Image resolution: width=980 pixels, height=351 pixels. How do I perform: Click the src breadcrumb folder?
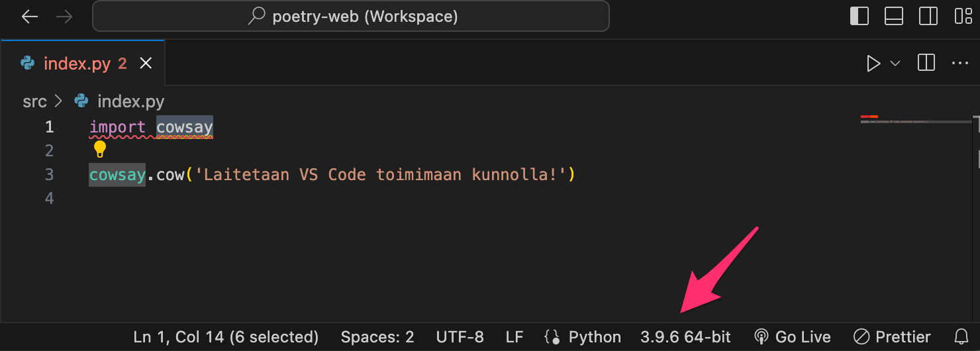[34, 101]
